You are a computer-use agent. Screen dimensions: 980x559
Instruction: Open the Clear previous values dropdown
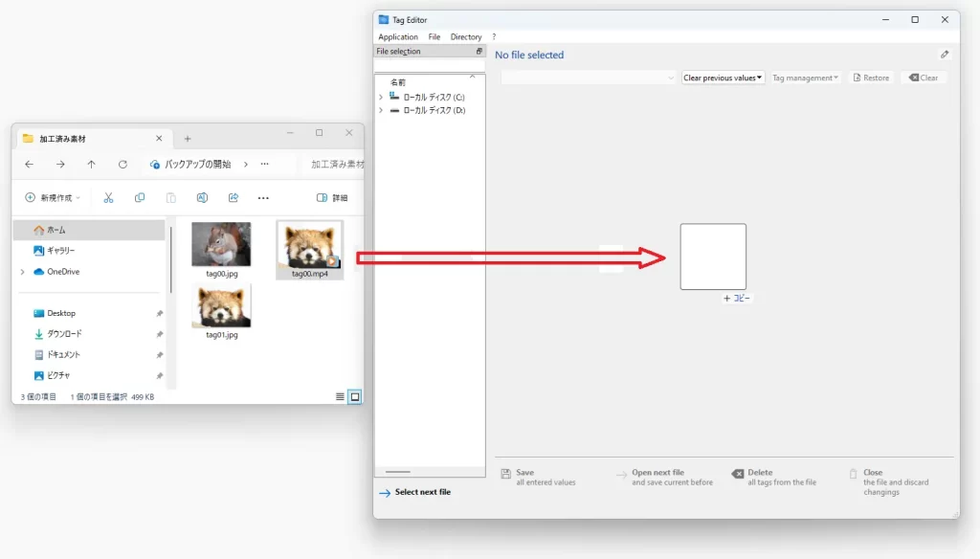pos(724,78)
